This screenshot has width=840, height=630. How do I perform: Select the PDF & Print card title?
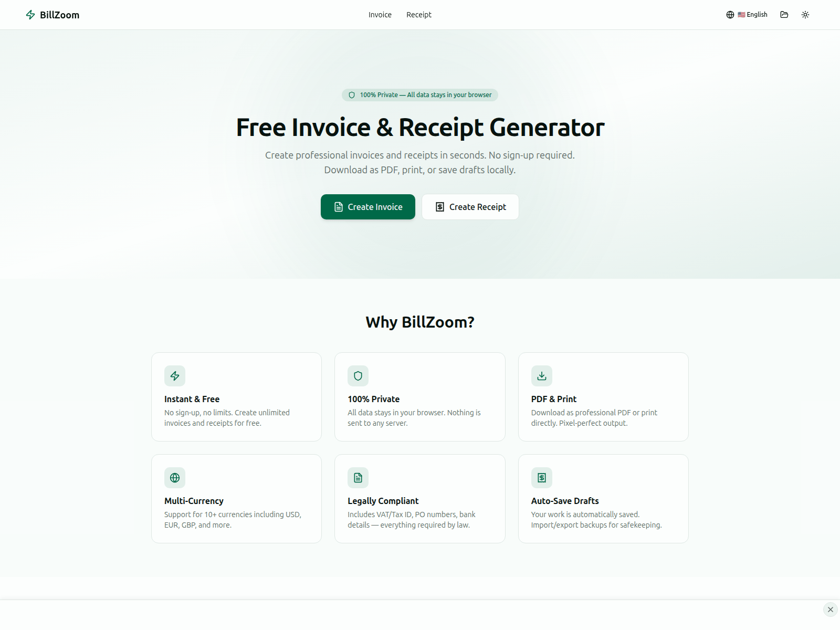click(553, 399)
